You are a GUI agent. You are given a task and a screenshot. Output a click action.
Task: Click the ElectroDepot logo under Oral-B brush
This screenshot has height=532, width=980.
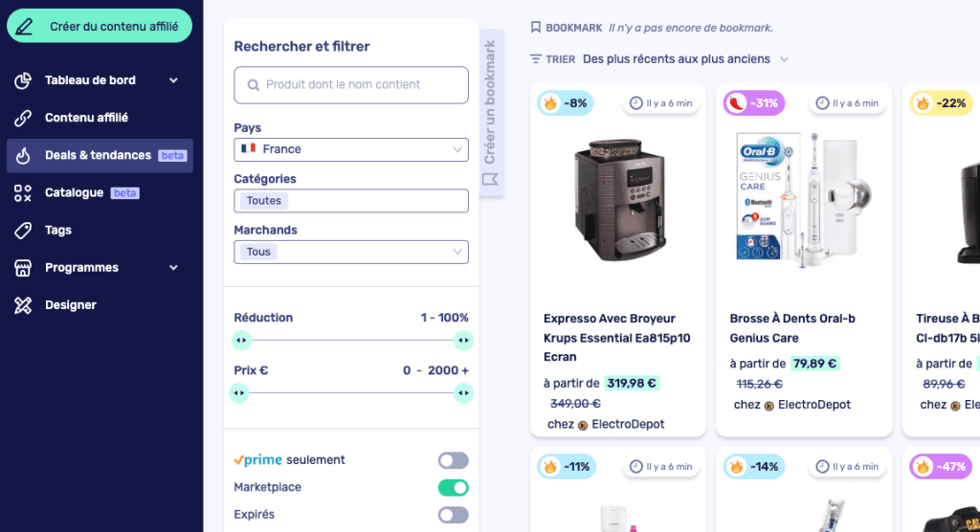click(768, 406)
